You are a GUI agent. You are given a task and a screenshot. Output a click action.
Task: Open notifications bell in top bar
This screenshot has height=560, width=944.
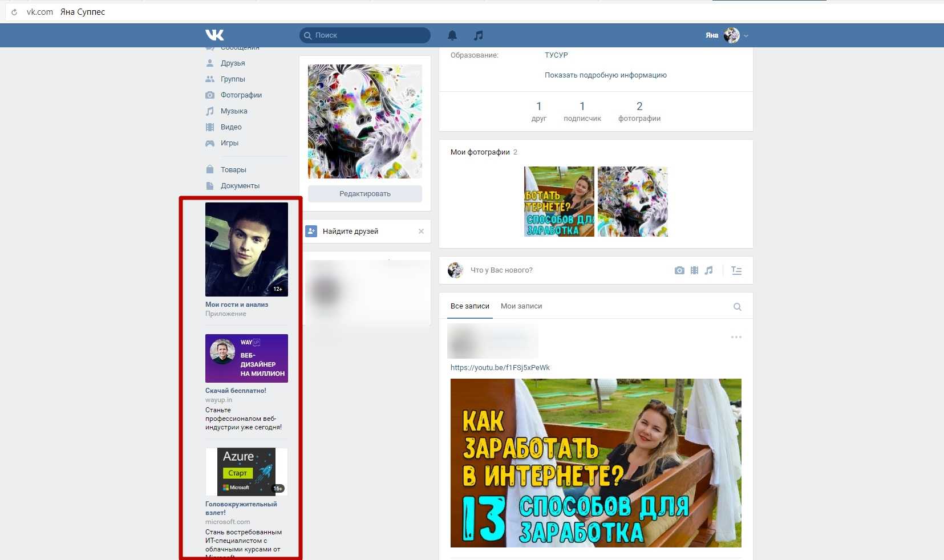[452, 35]
